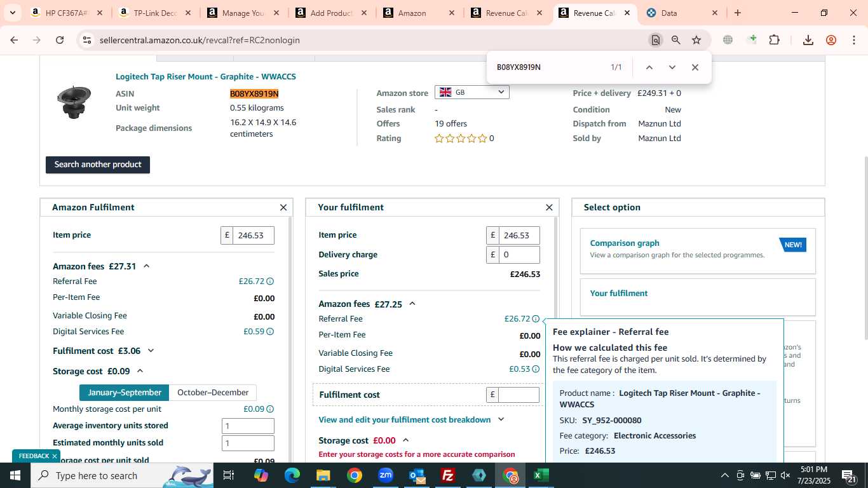Screen dimensions: 868x488
Task: Open Task View on taskbar
Action: (x=229, y=475)
